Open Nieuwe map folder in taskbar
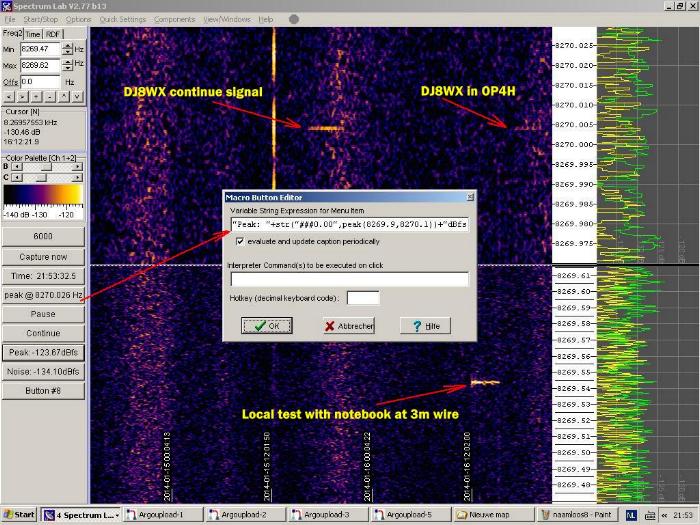 click(489, 515)
